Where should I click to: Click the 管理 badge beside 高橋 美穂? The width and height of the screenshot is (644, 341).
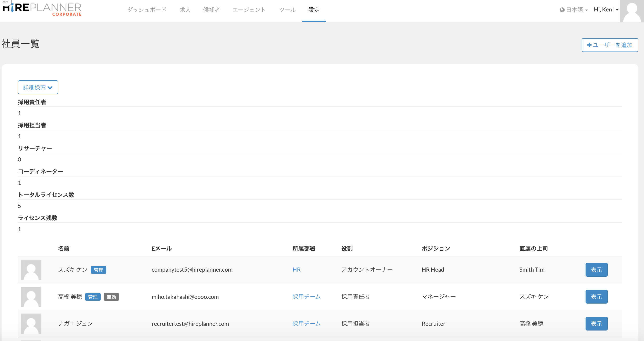pos(93,297)
